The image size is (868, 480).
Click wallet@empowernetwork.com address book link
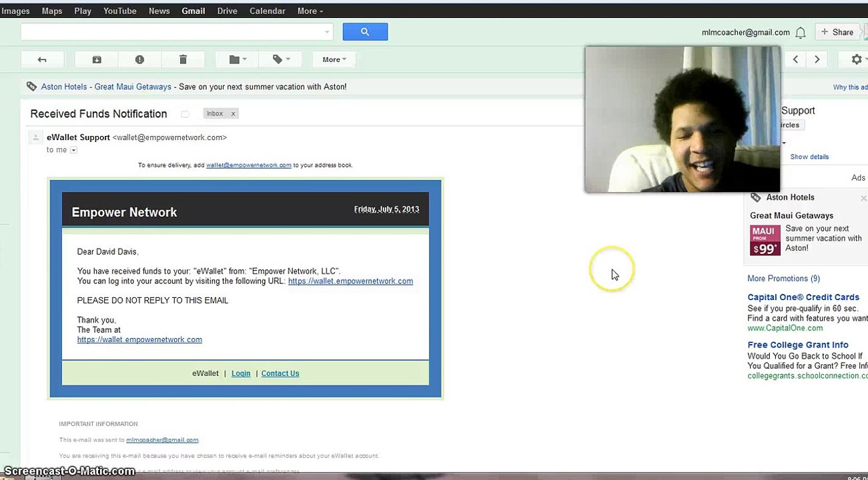249,165
